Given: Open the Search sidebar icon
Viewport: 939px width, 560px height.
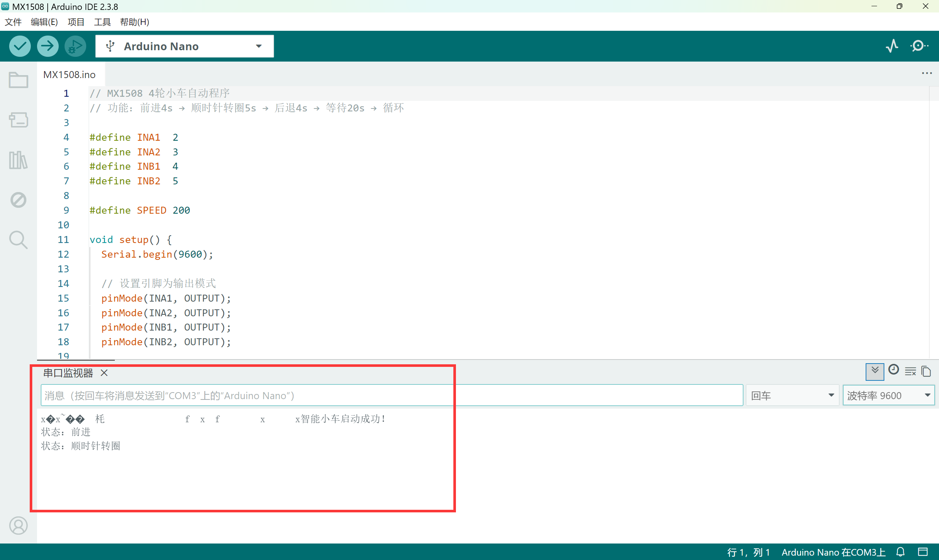Looking at the screenshot, I should (x=18, y=240).
